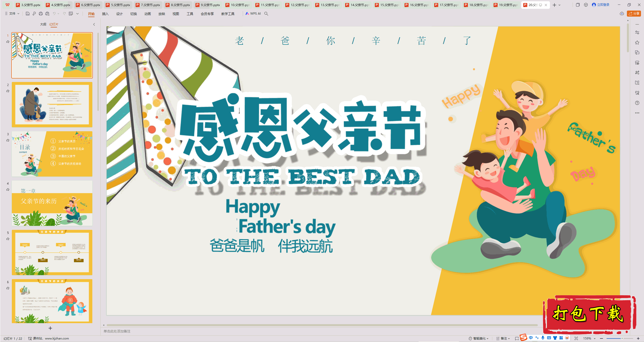Expand the 文件 menu dropdown arrow
644x342 pixels.
[x=18, y=14]
